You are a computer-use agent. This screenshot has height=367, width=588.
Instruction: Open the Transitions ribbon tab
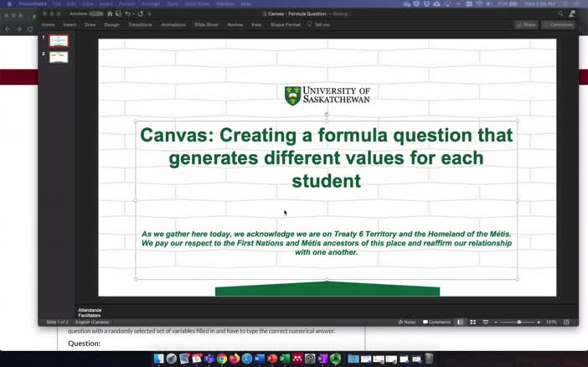[140, 25]
